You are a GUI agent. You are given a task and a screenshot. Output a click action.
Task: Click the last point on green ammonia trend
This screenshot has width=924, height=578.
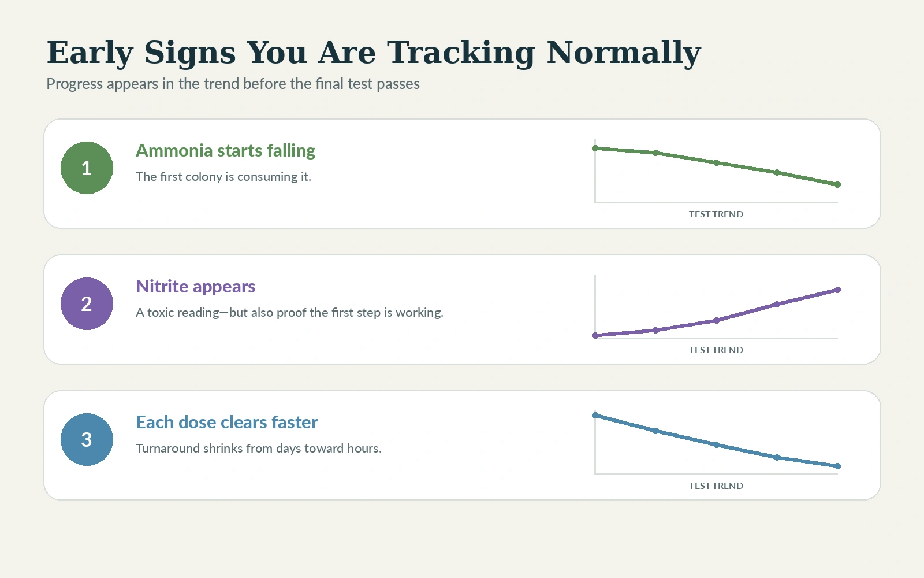coord(837,185)
